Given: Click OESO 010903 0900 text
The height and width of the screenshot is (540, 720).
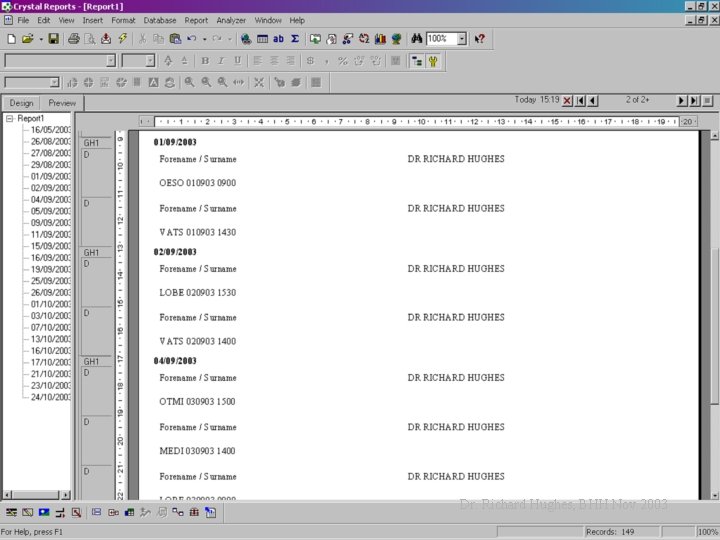Looking at the screenshot, I should pos(197,183).
